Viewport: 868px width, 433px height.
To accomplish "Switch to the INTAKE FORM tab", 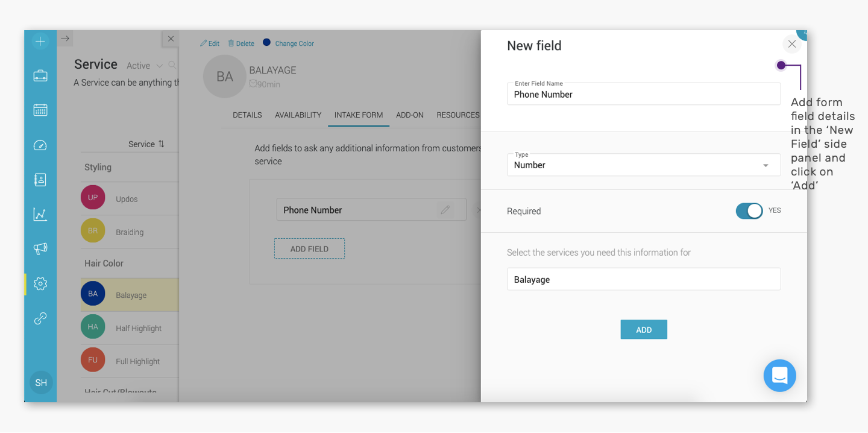I will click(359, 115).
